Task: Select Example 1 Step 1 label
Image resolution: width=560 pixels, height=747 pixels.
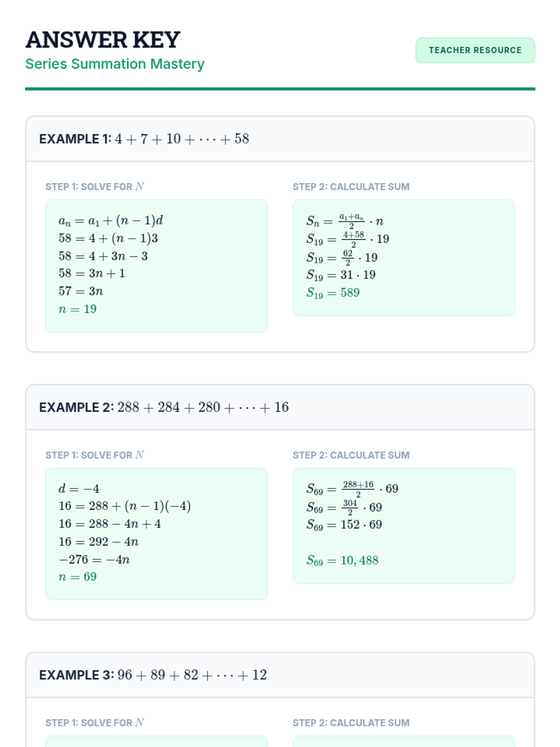Action: point(95,187)
